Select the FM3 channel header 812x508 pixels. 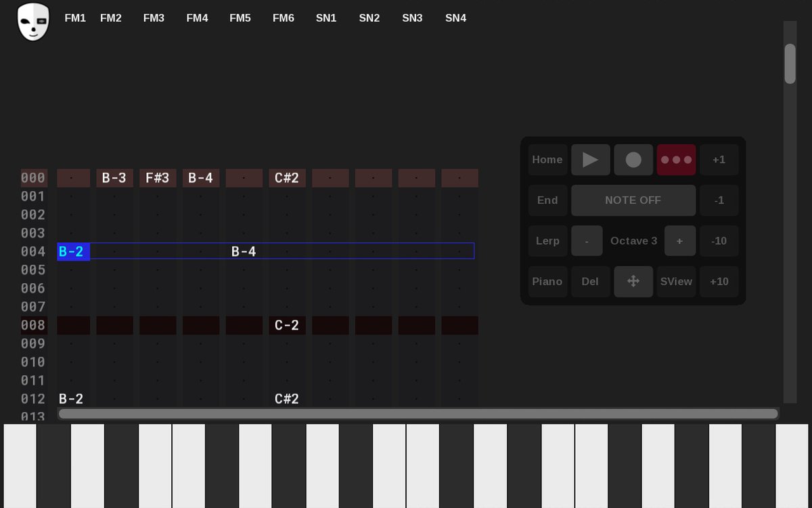[x=154, y=18]
